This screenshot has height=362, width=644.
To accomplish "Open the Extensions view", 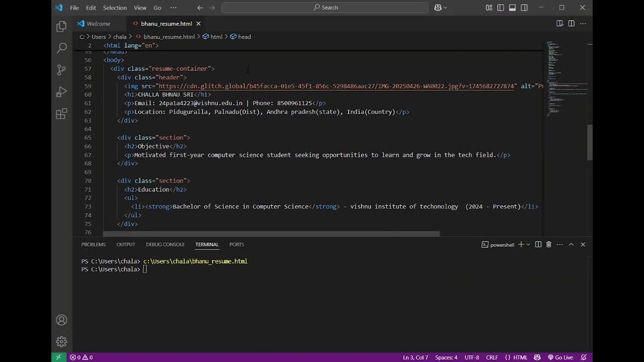I will [61, 114].
